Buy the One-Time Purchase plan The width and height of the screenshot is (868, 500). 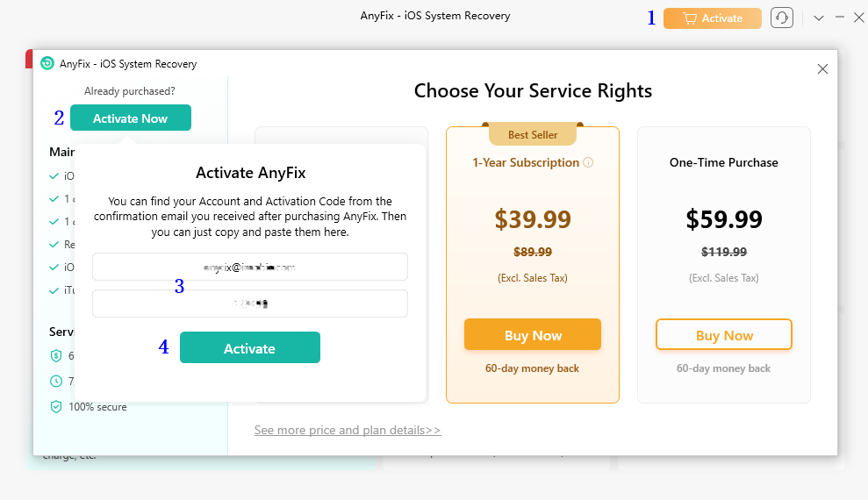point(724,334)
